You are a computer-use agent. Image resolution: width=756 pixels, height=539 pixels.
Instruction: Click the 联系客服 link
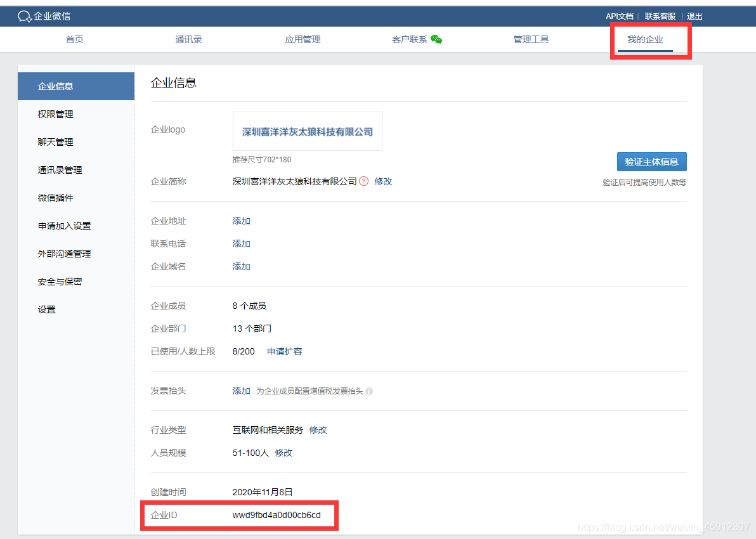coord(660,16)
